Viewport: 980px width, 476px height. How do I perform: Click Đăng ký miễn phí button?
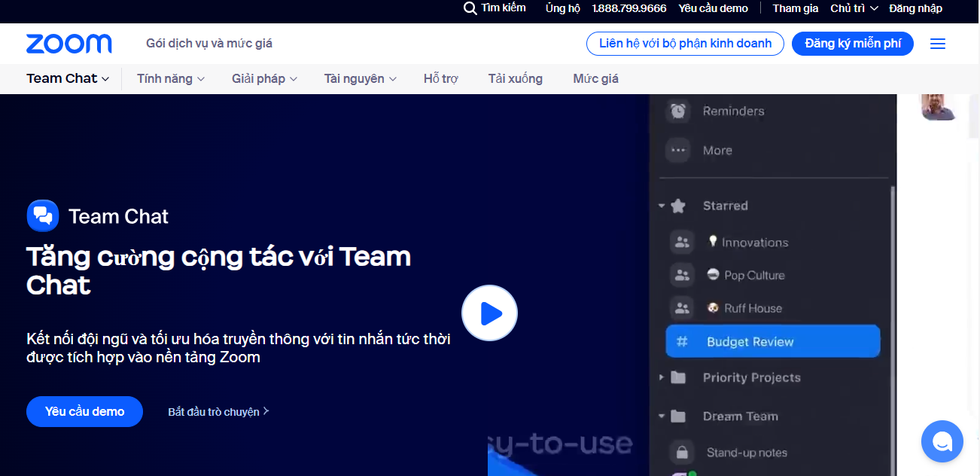point(853,44)
